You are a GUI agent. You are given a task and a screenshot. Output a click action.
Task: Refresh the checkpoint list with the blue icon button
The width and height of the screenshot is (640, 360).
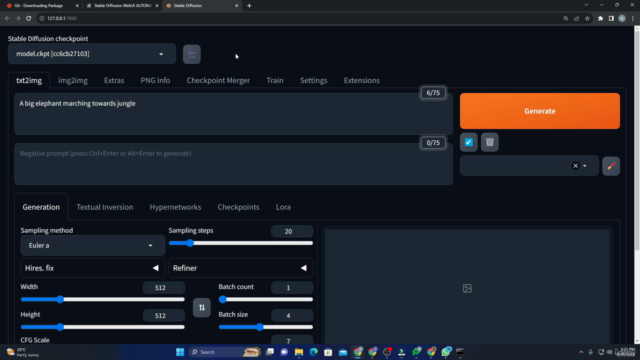tap(191, 54)
